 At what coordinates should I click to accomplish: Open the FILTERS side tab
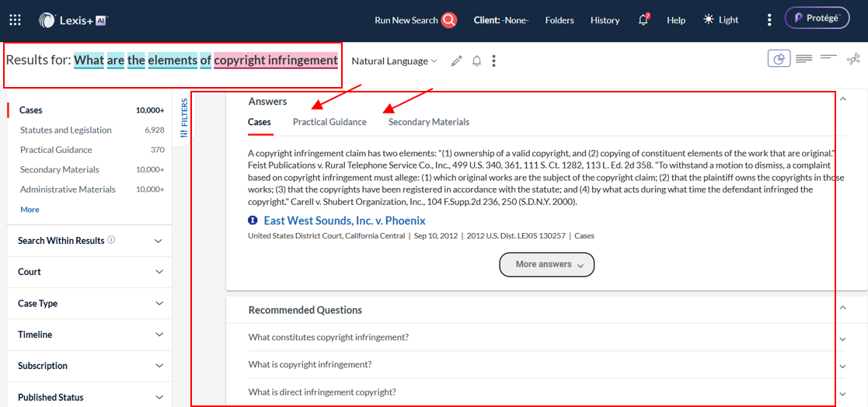pyautogui.click(x=184, y=118)
